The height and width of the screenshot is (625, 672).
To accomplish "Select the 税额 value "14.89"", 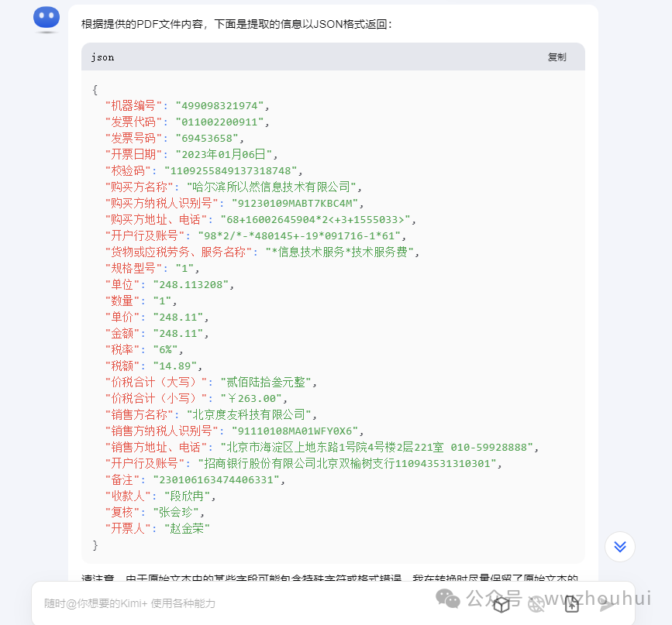I will (175, 366).
